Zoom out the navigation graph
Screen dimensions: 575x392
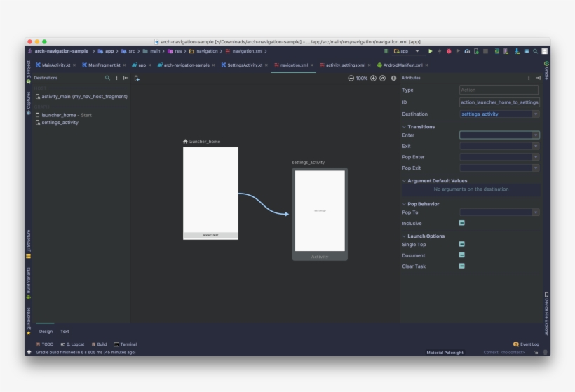[x=351, y=78]
